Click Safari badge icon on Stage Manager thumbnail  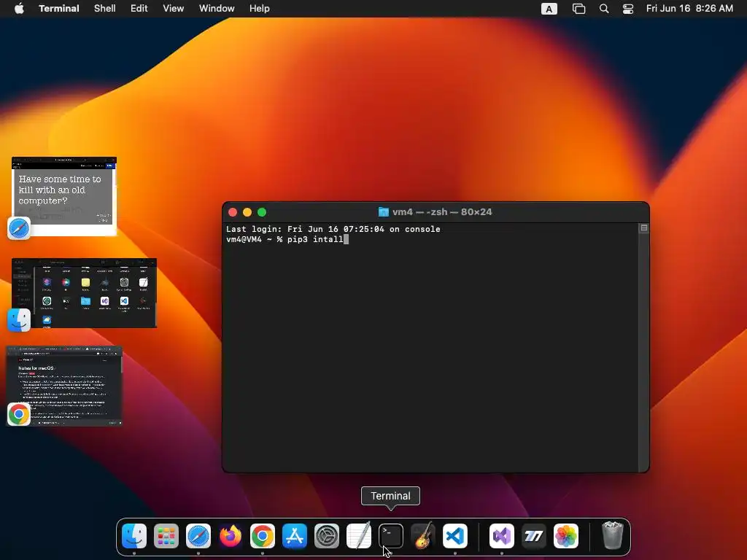(19, 228)
